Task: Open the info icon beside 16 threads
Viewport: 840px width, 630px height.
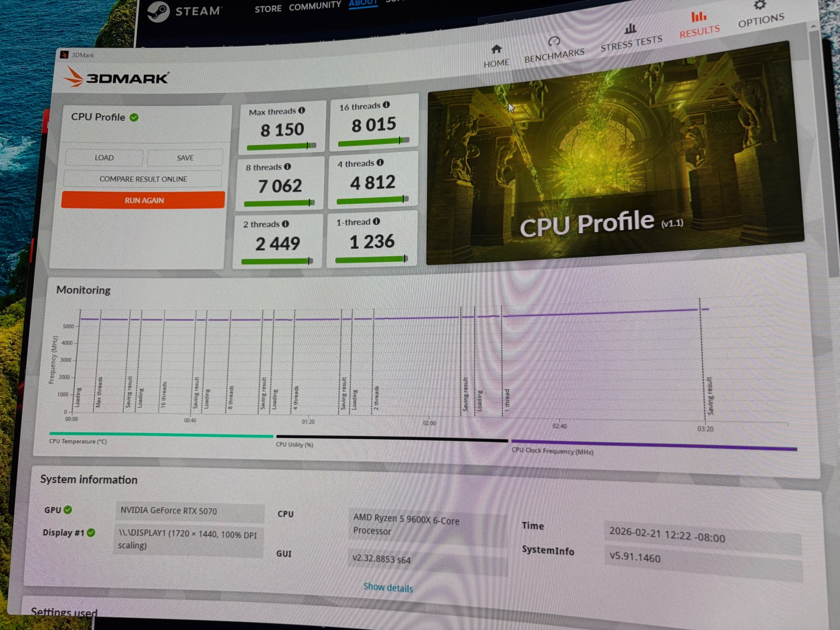Action: coord(386,105)
